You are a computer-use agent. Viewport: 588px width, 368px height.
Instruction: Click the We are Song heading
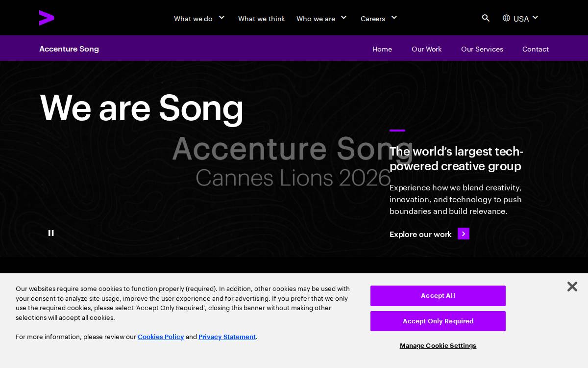click(x=142, y=107)
